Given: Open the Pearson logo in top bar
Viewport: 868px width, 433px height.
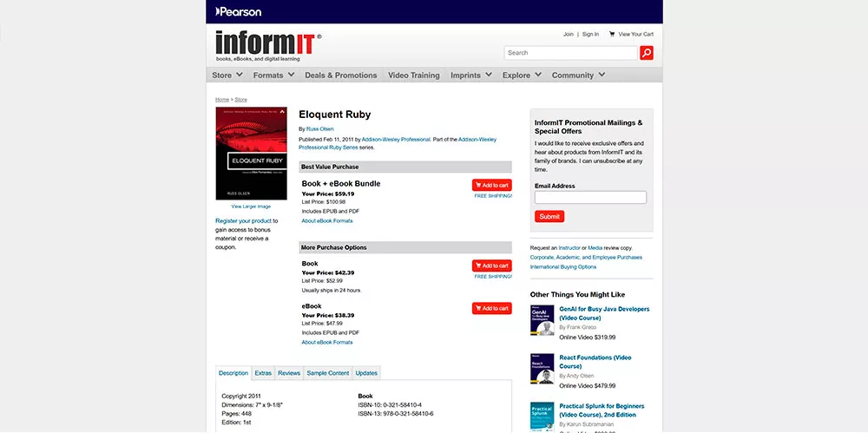Looking at the screenshot, I should click(x=238, y=11).
